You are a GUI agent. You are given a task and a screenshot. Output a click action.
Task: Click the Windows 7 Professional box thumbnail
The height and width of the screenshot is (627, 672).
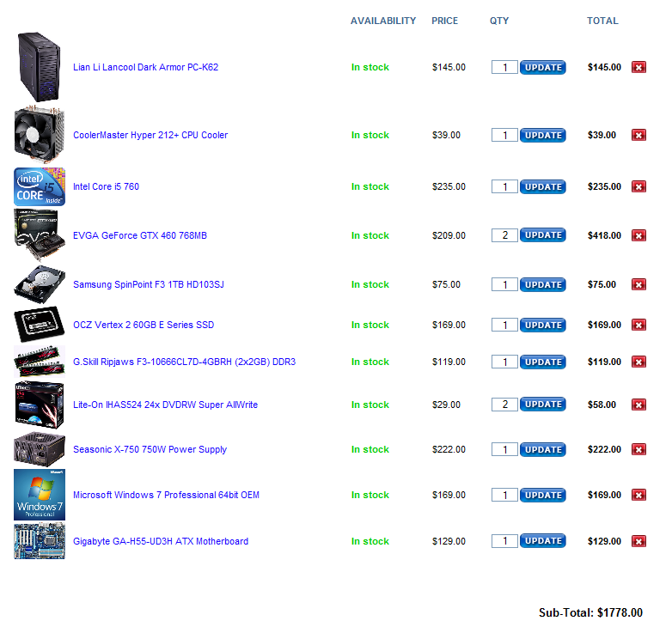40,495
